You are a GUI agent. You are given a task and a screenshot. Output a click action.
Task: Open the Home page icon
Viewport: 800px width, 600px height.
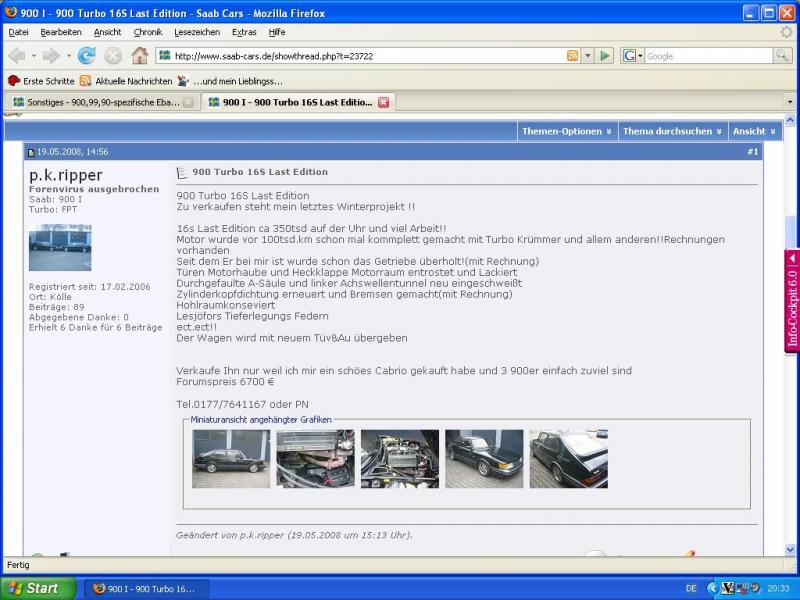[139, 56]
